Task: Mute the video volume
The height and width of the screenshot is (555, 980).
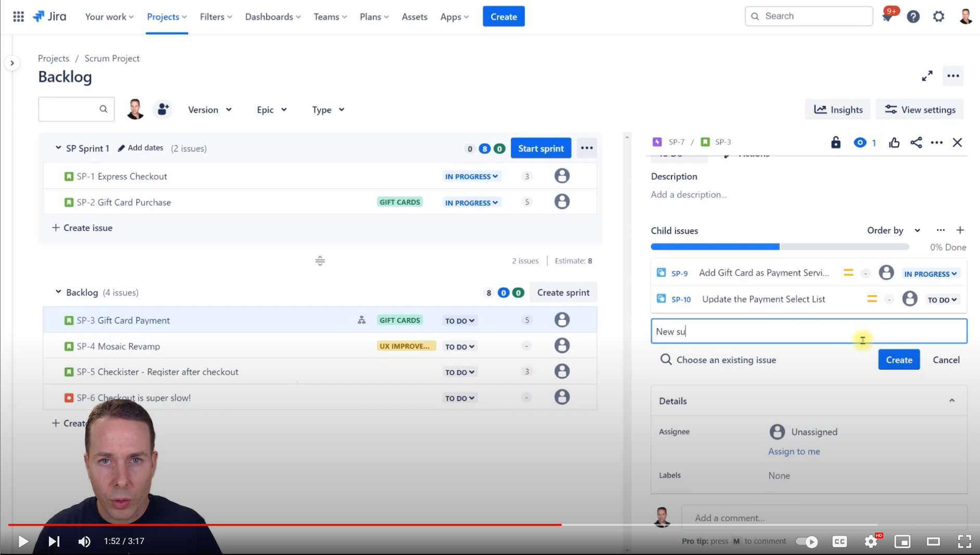Action: [84, 541]
